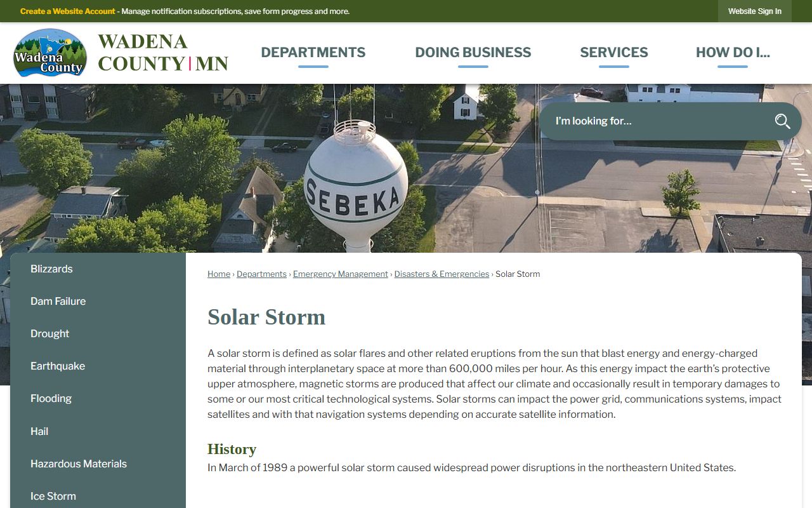
Task: Expand the How Do I... menu
Action: coord(732,53)
